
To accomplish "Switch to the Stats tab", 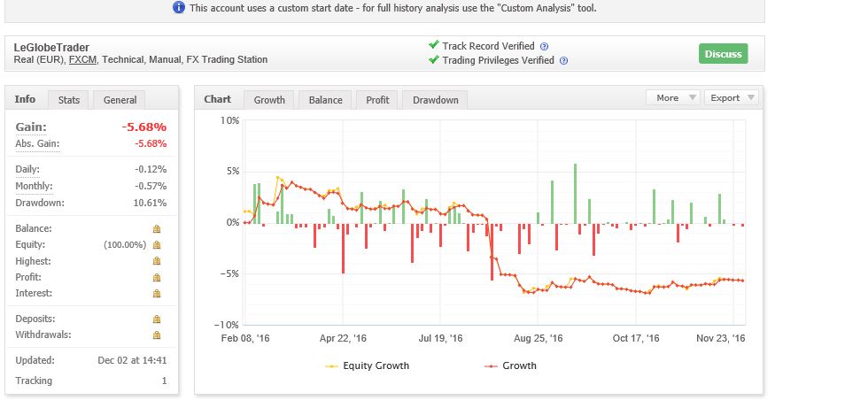I will (69, 100).
